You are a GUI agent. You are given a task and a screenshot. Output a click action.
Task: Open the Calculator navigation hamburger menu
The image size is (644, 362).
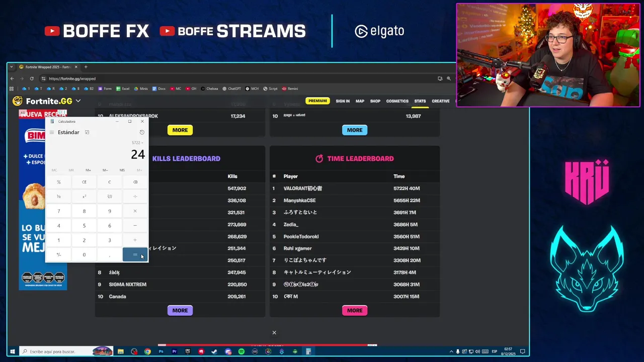(x=52, y=132)
